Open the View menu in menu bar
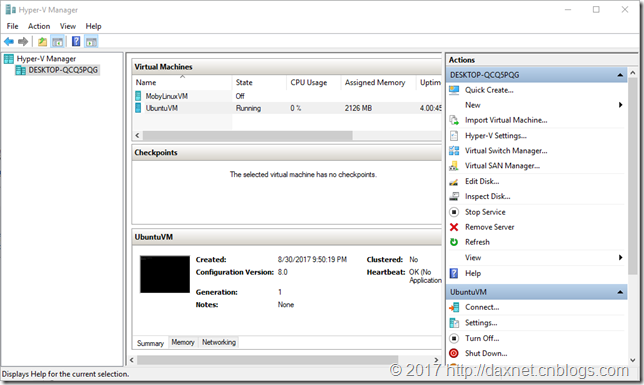Image resolution: width=644 pixels, height=385 pixels. [68, 26]
